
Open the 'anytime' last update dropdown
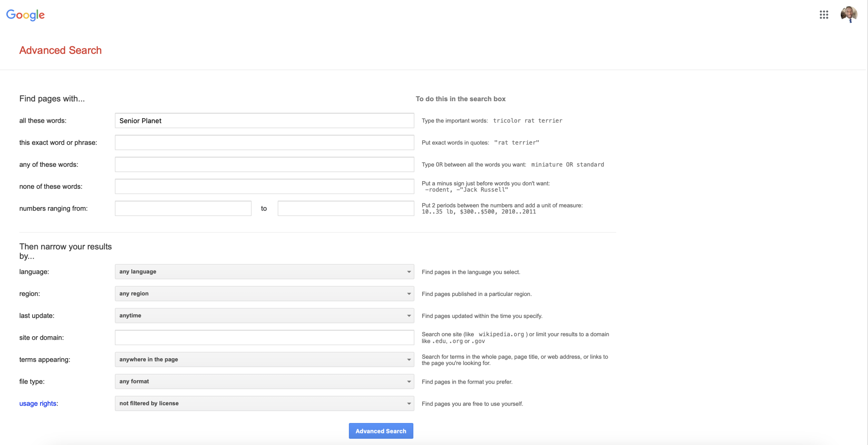coord(264,316)
